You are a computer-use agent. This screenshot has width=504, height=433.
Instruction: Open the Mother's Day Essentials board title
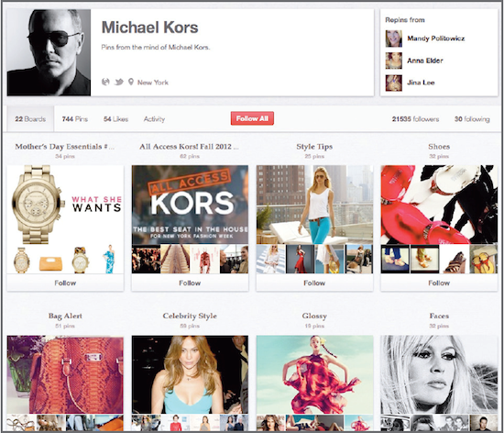click(x=65, y=147)
